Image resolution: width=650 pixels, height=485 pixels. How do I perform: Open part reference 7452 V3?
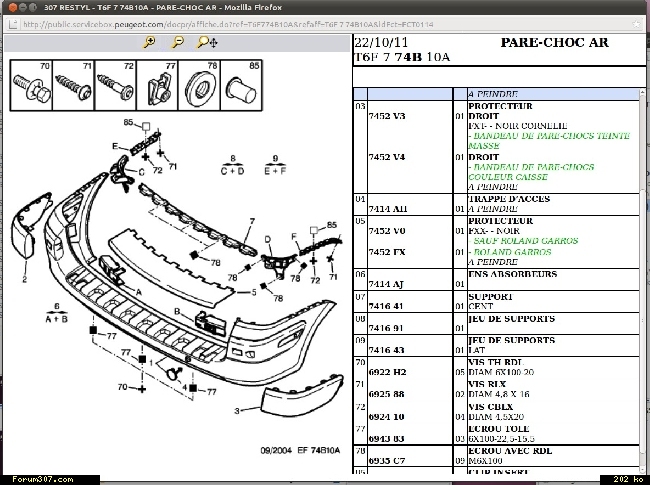tap(387, 116)
